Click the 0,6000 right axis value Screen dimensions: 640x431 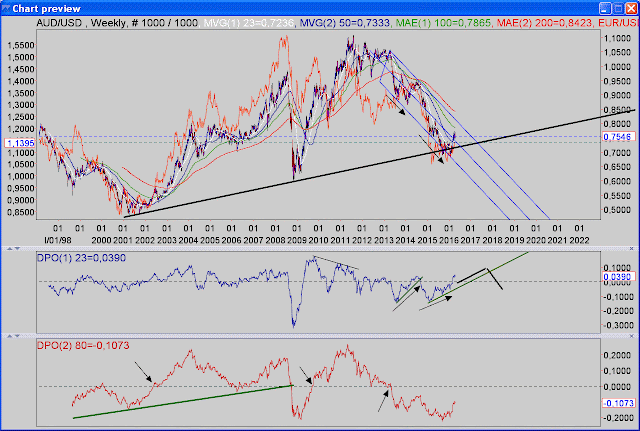(x=617, y=181)
